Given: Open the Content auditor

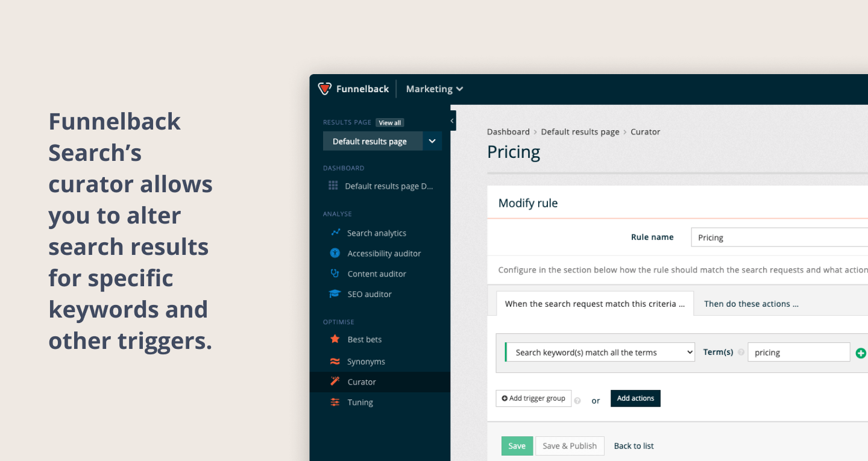Looking at the screenshot, I should (376, 274).
